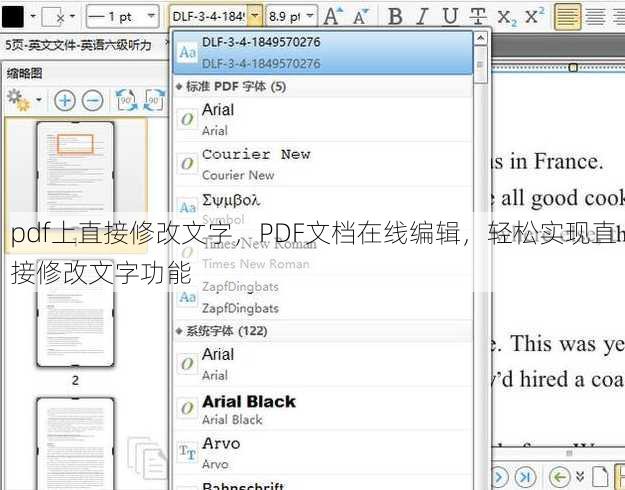Viewport: 625px width, 490px height.
Task: Select Arial Black font
Action: coord(323,409)
